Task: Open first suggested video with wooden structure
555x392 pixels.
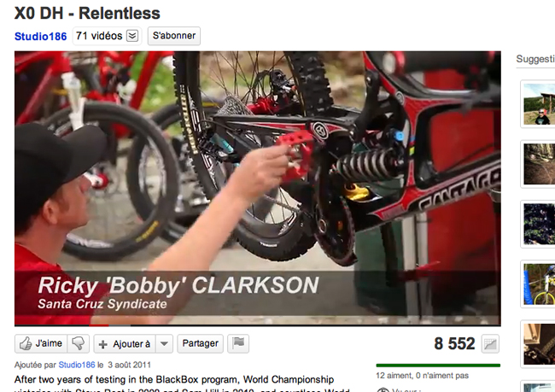Action: 539,103
